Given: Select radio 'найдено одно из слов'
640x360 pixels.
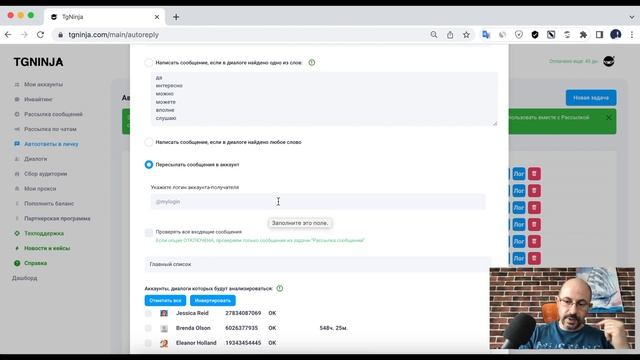Looking at the screenshot, I should (149, 62).
